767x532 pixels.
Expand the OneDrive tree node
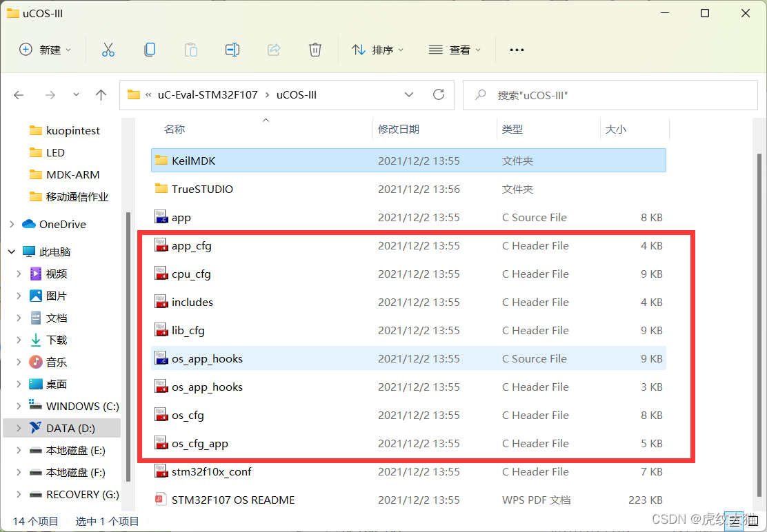click(x=12, y=224)
